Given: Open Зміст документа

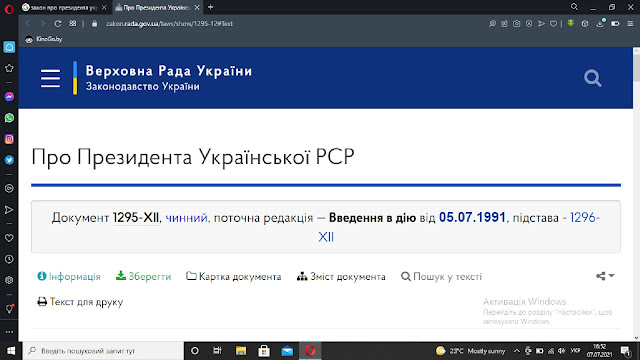Looking at the screenshot, I should click(341, 276).
